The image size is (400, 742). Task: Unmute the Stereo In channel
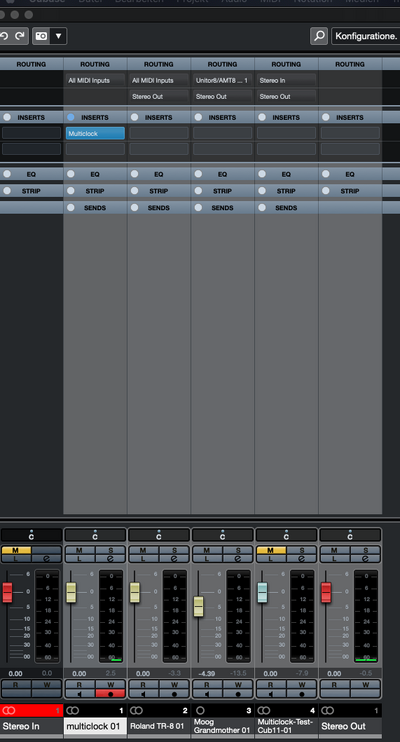tap(16, 550)
